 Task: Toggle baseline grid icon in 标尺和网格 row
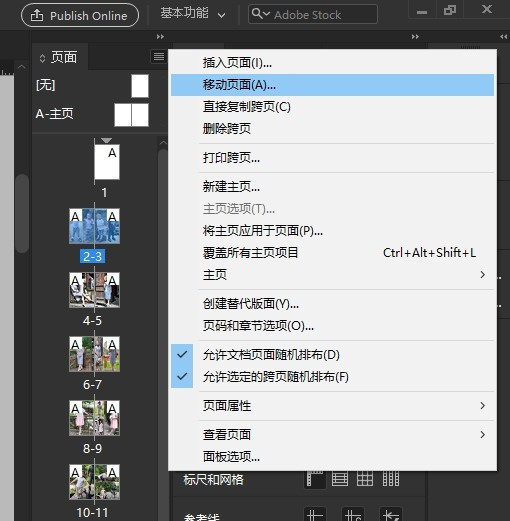tap(340, 479)
